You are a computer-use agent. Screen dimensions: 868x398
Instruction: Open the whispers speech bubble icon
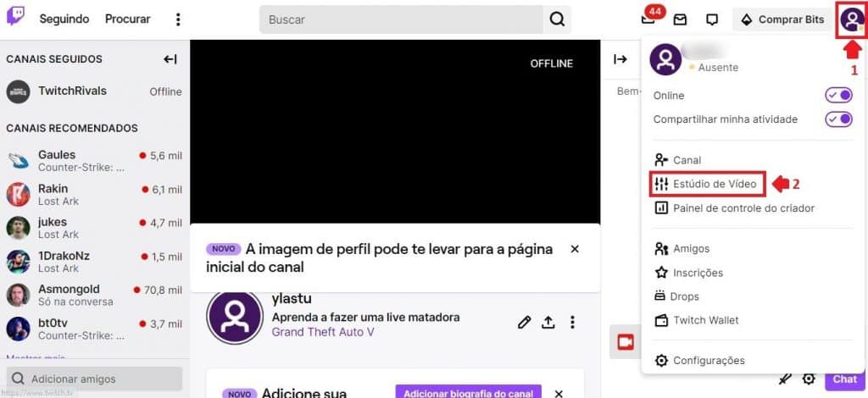coord(712,20)
